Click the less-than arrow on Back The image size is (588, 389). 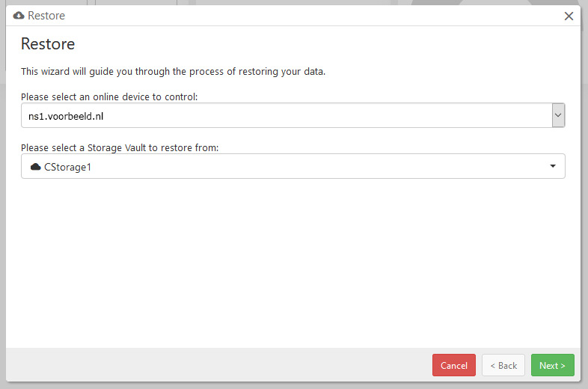point(493,366)
